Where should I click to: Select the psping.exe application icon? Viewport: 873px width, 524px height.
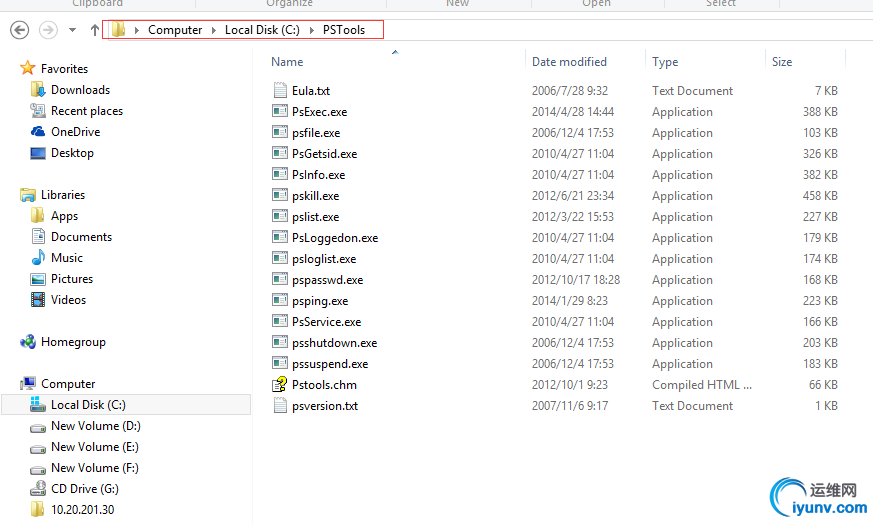pyautogui.click(x=280, y=300)
